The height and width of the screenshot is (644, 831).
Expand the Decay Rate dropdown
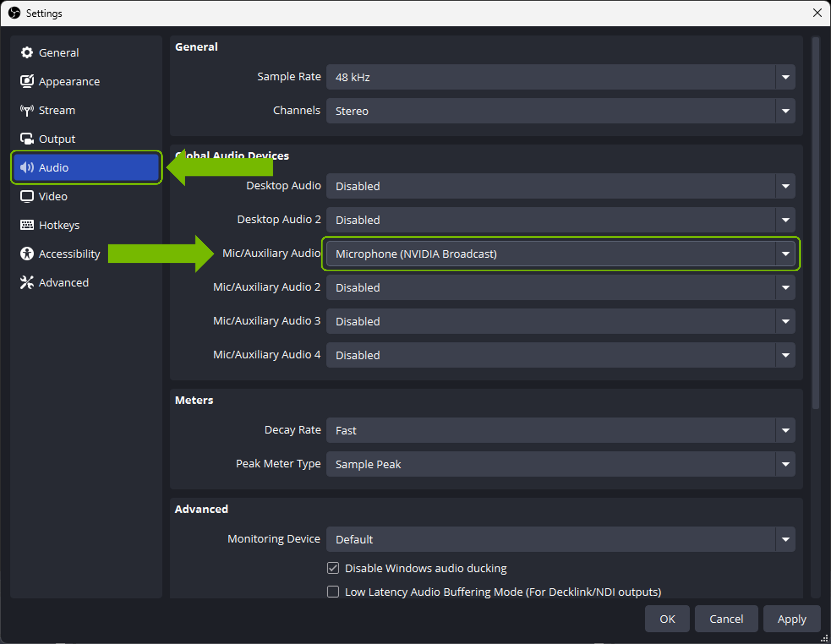(560, 430)
